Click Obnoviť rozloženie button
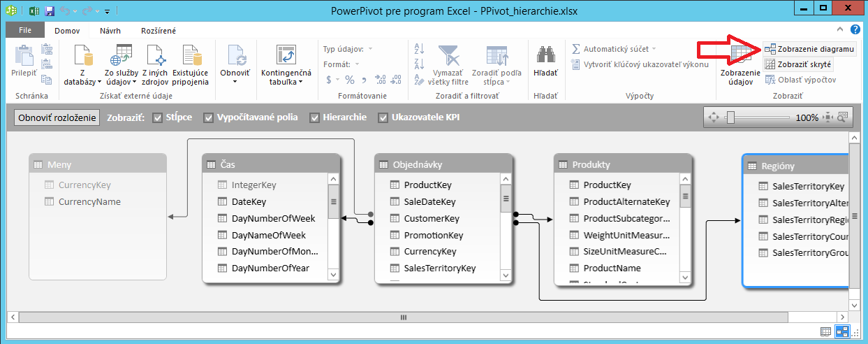Image resolution: width=868 pixels, height=344 pixels. tap(57, 117)
